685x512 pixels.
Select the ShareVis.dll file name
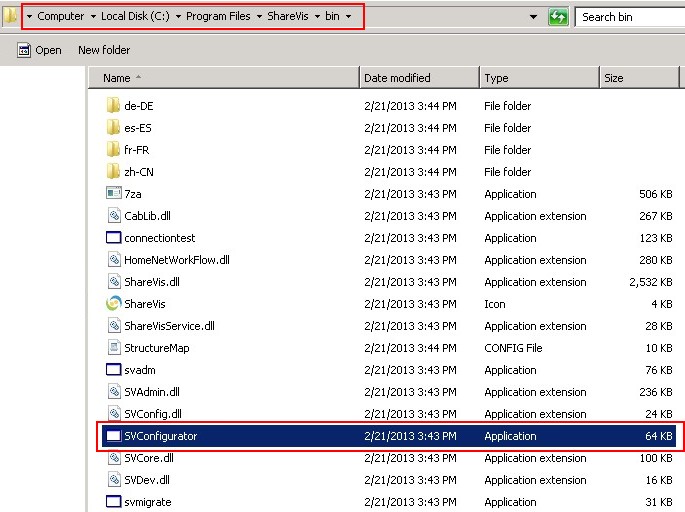[x=152, y=282]
